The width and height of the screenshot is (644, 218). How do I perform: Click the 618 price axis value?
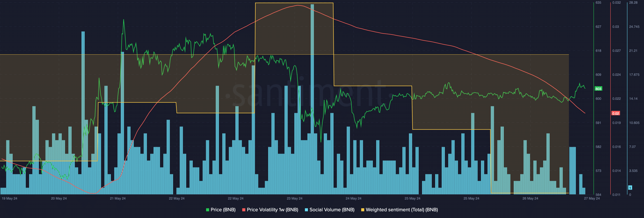(x=598, y=51)
